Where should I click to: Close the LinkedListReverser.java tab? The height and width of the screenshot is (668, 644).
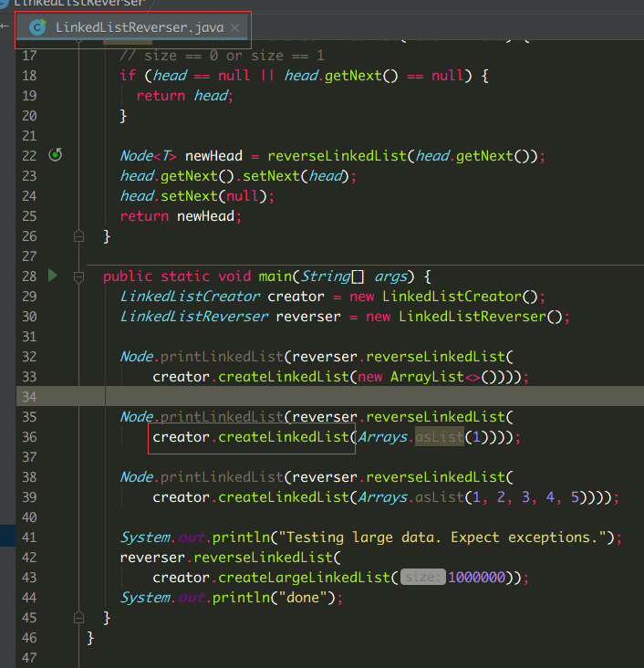(234, 28)
